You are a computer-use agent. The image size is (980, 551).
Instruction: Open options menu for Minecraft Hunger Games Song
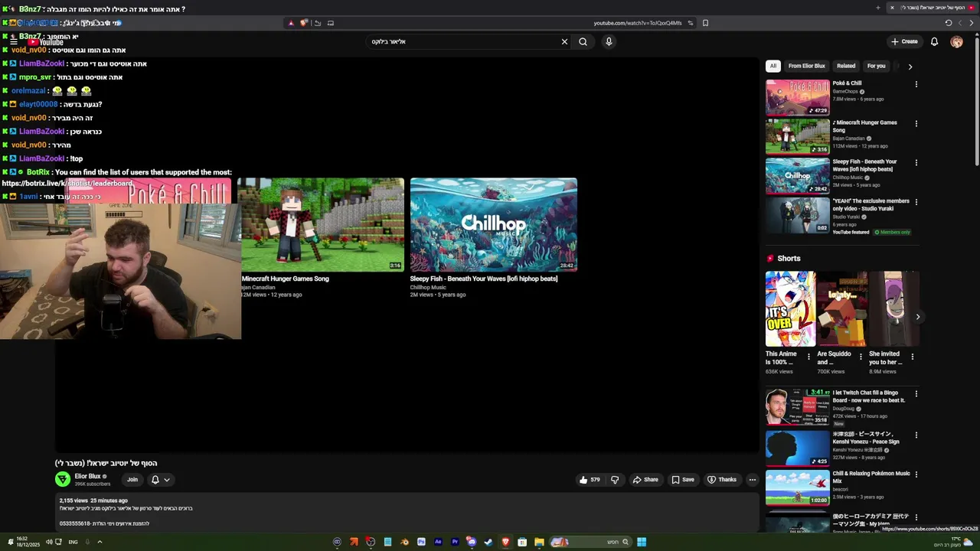(x=916, y=123)
